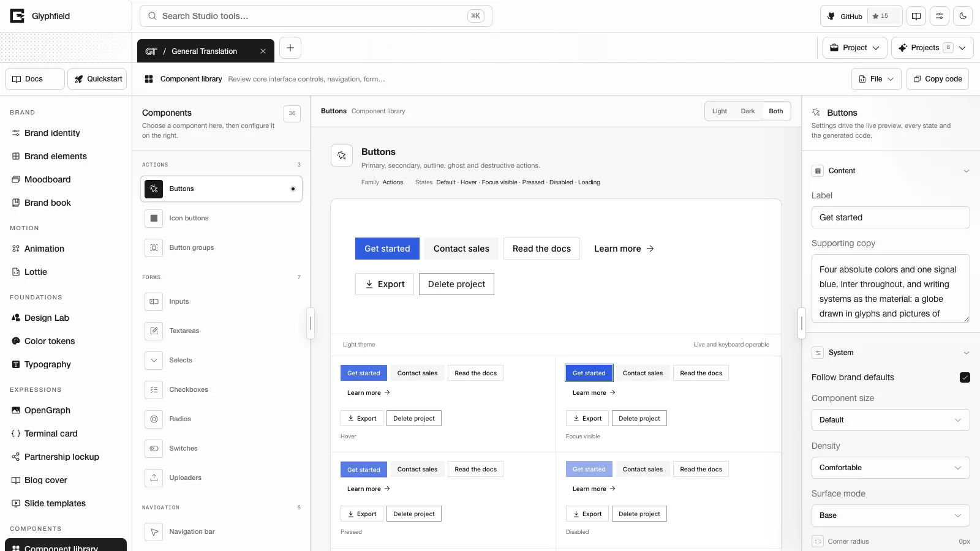This screenshot has height=551, width=980.
Task: Select the Uploaders component
Action: coord(221,478)
